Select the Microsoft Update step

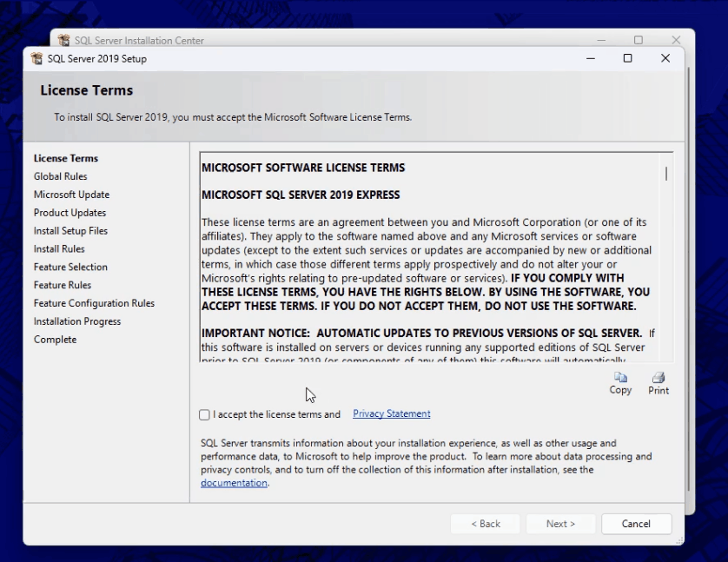pos(71,195)
